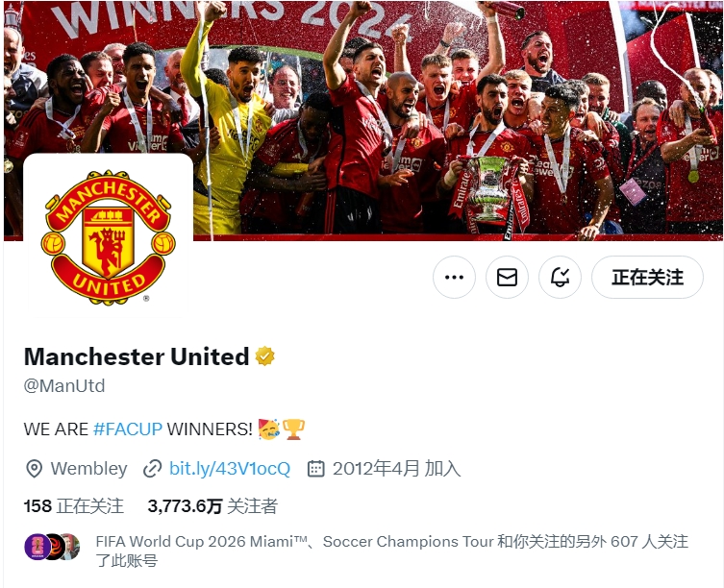The image size is (724, 588).
Task: Open the FA Cup winners banner photo
Action: coord(363,120)
